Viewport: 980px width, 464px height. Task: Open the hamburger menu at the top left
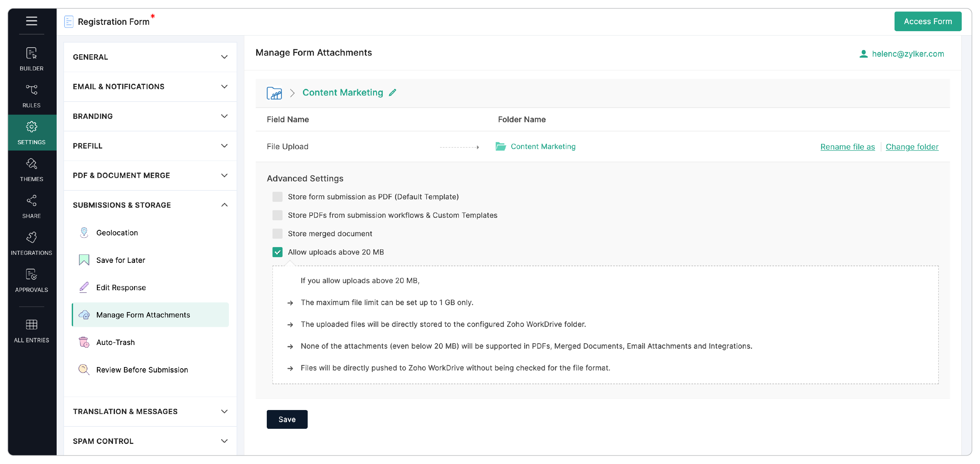tap(31, 21)
